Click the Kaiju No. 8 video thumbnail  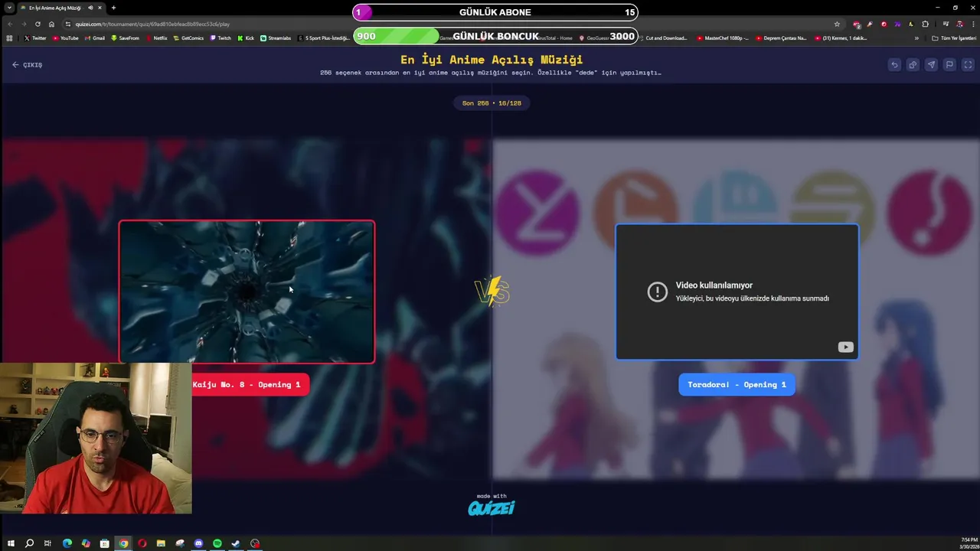247,292
